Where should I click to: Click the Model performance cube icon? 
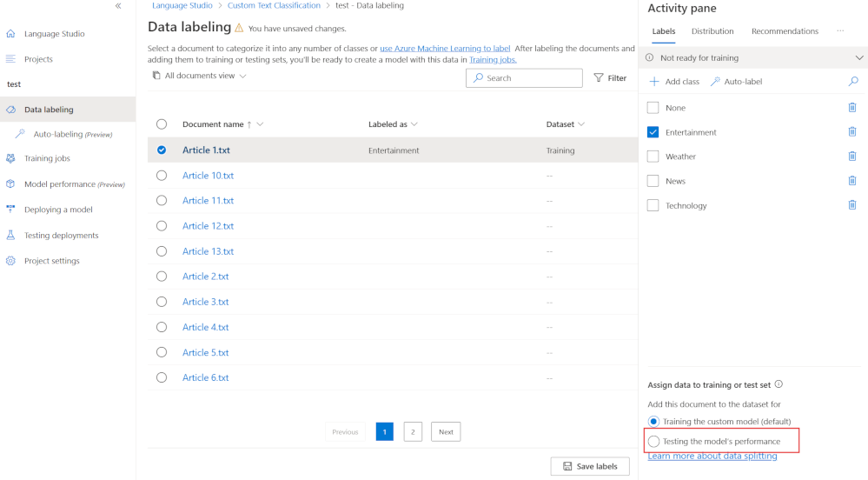(x=10, y=184)
